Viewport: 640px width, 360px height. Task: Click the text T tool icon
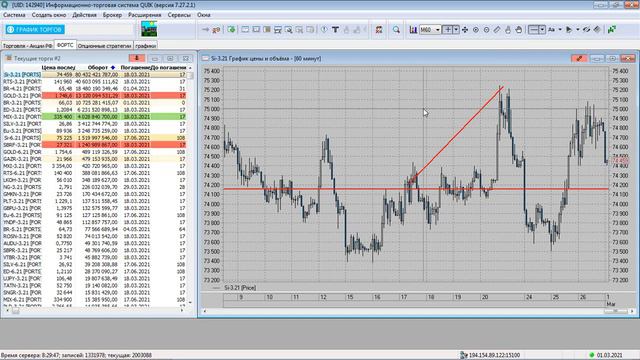(335, 29)
